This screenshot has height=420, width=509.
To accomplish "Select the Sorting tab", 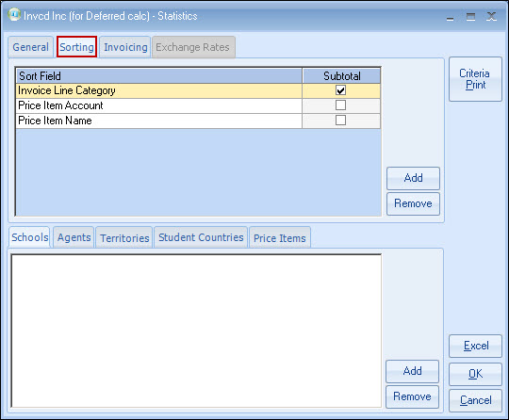I will click(x=77, y=47).
